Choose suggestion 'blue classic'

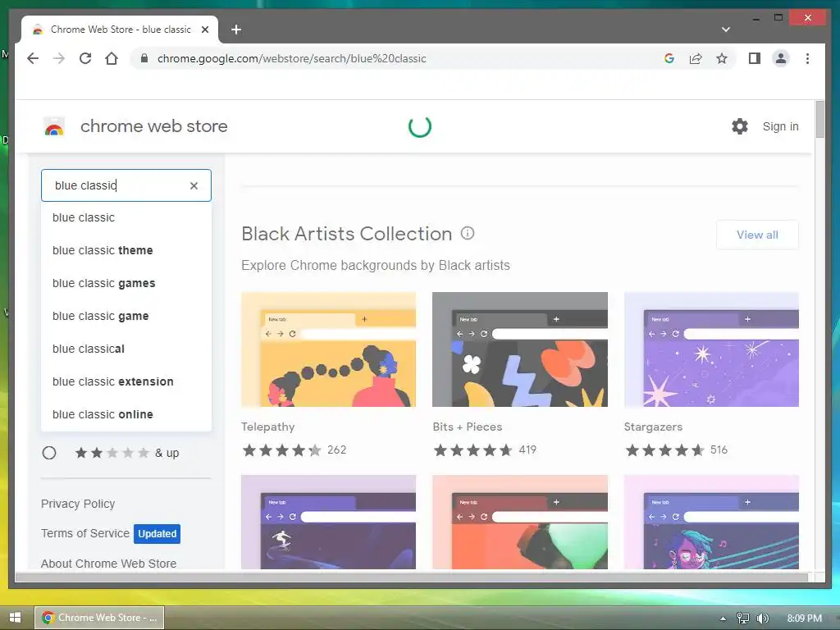[x=126, y=217]
